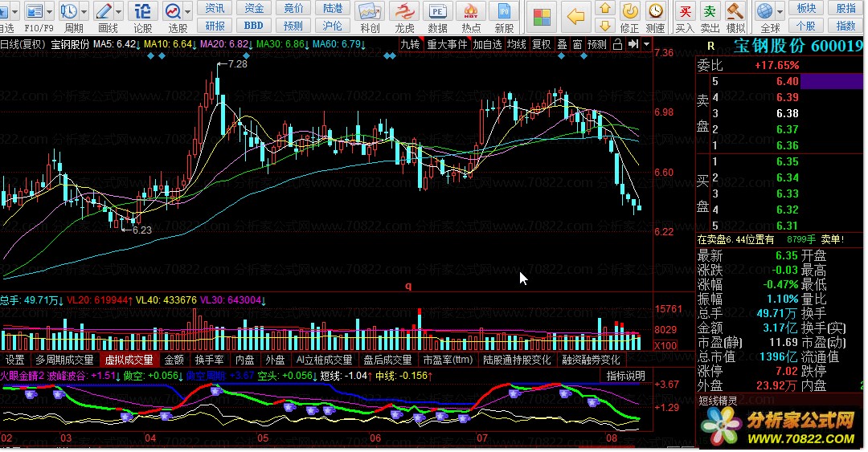Switch to 虚拟成交量 indicator tab
The width and height of the screenshot is (868, 452).
(x=129, y=360)
